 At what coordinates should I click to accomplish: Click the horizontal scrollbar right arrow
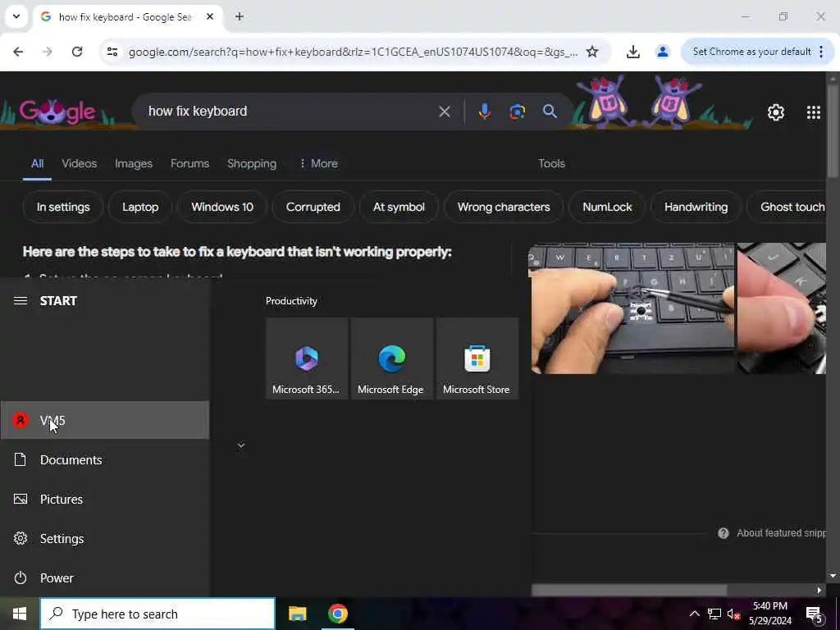819,591
